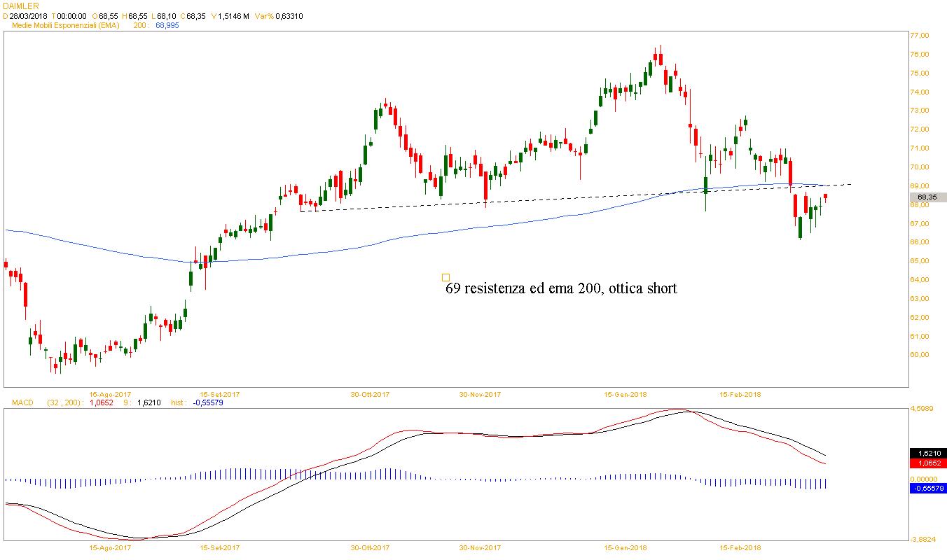Screen dimensions: 947x560
Task: Click the 'Medie Mobili Esponenziali (EMA)' label
Action: point(67,25)
